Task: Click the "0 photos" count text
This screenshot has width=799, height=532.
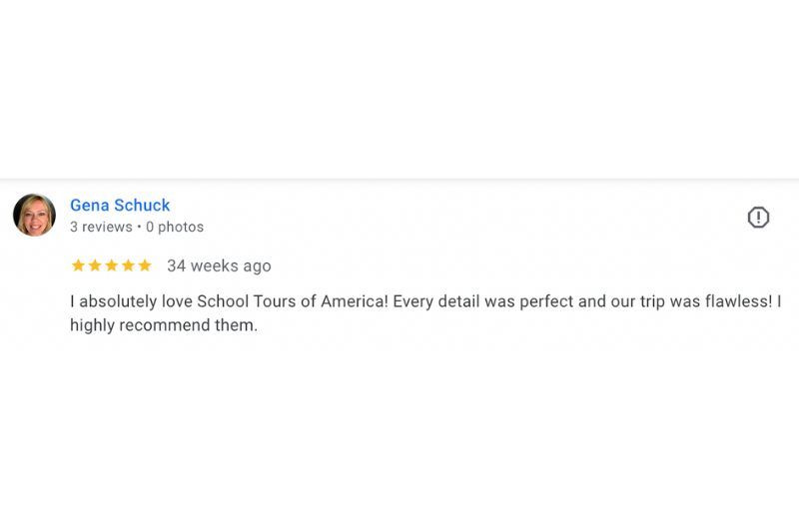Action: pos(175,228)
